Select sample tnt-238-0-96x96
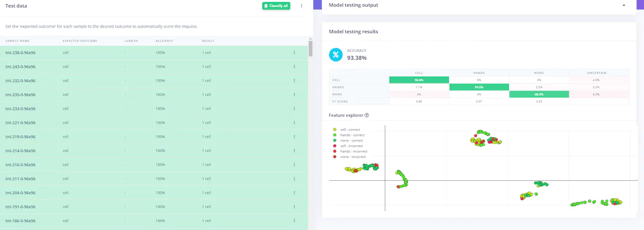 point(20,52)
